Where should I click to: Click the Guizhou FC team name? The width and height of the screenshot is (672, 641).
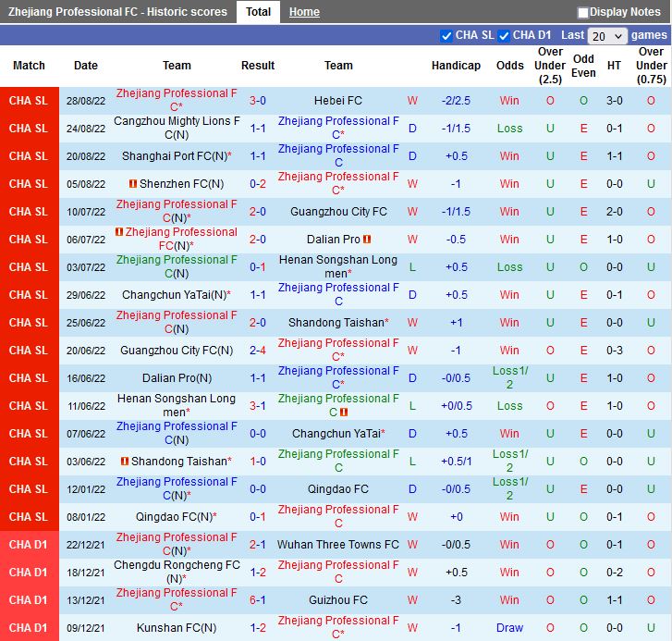[x=338, y=600]
